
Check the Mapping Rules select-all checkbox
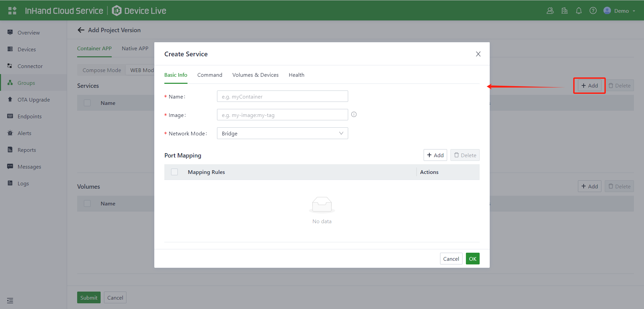(x=174, y=172)
